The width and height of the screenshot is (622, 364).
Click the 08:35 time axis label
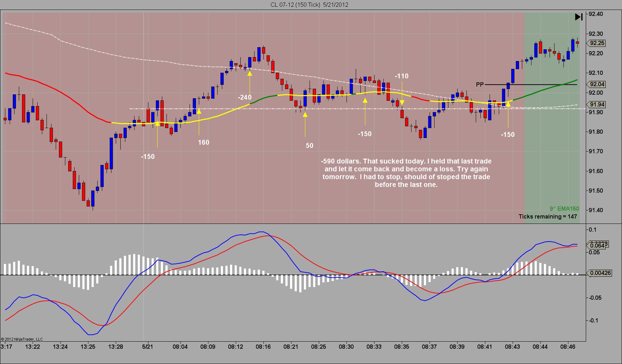tap(402, 347)
